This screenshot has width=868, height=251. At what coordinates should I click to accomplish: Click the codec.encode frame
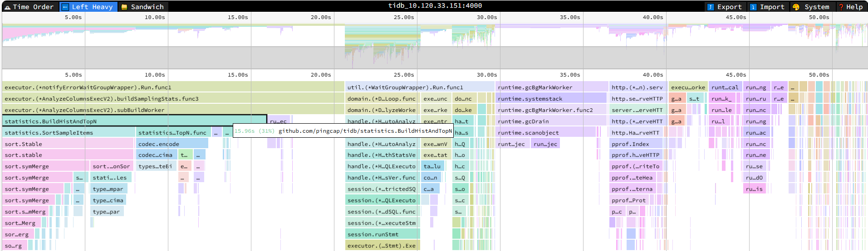[x=172, y=144]
